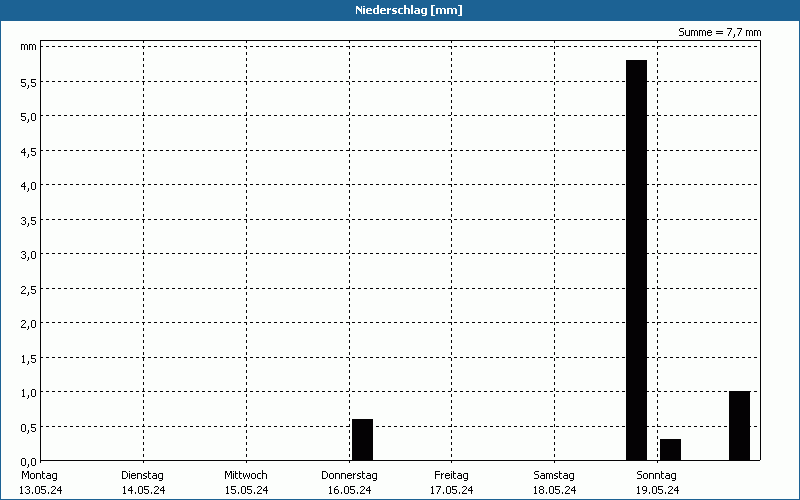This screenshot has height=500, width=800.
Task: Select the 'Sonntag' axis label
Action: click(x=656, y=475)
